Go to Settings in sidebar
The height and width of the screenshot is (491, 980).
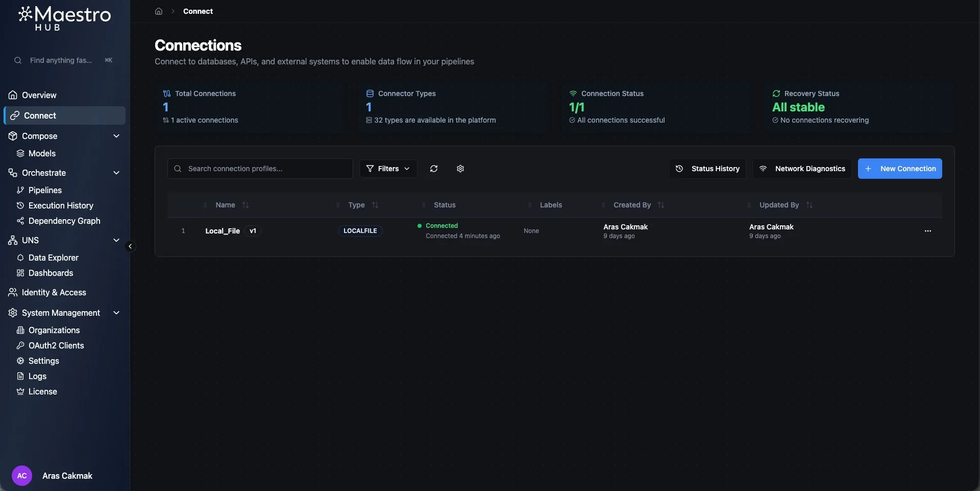[x=43, y=361]
